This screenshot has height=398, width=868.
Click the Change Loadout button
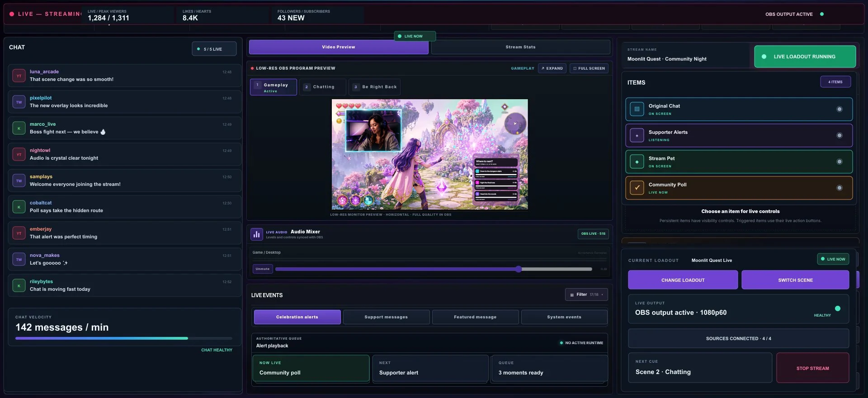pyautogui.click(x=683, y=280)
